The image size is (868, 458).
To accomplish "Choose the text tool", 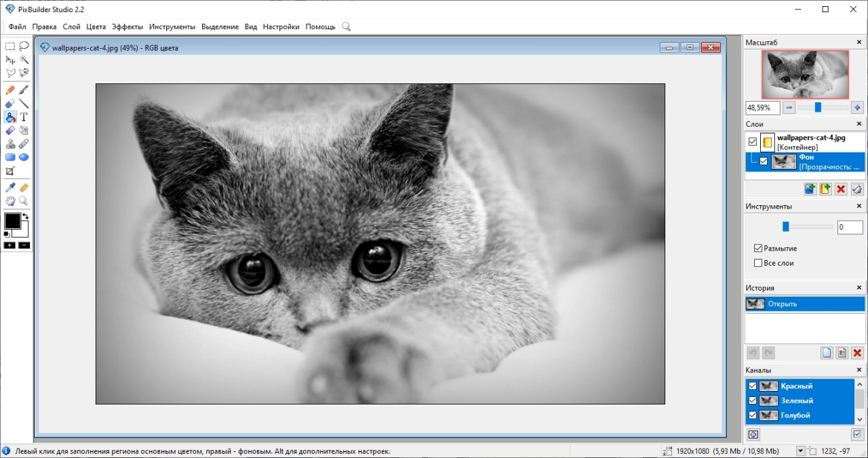I will click(x=24, y=117).
